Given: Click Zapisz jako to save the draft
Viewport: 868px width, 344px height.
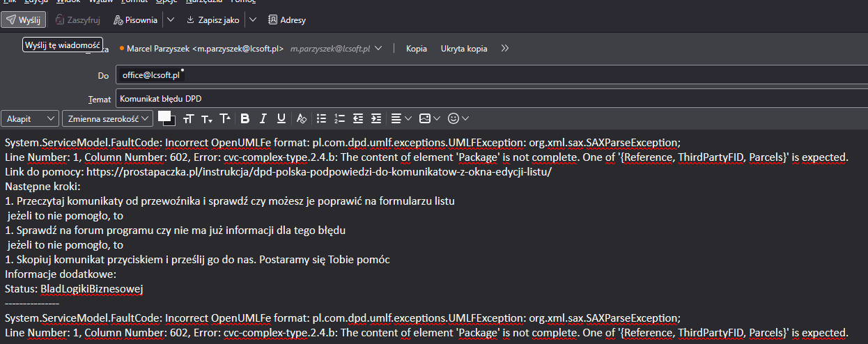Looking at the screenshot, I should pos(212,20).
